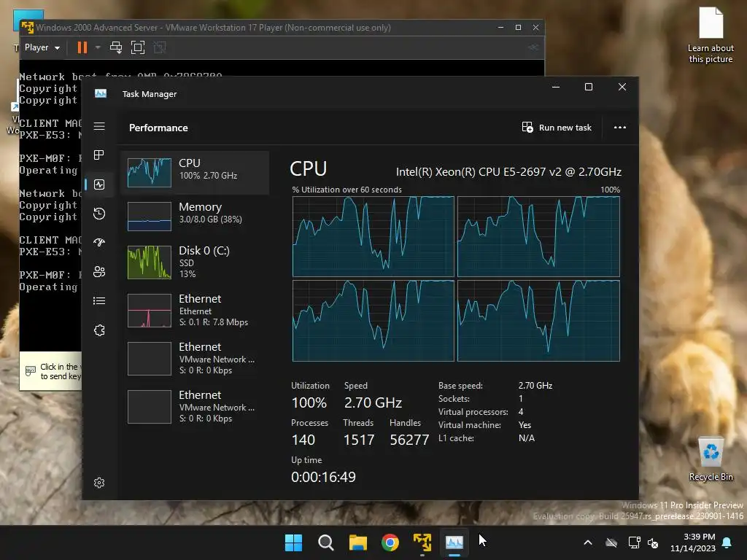Open the Windows Start menu
The image size is (747, 560).
tap(293, 542)
